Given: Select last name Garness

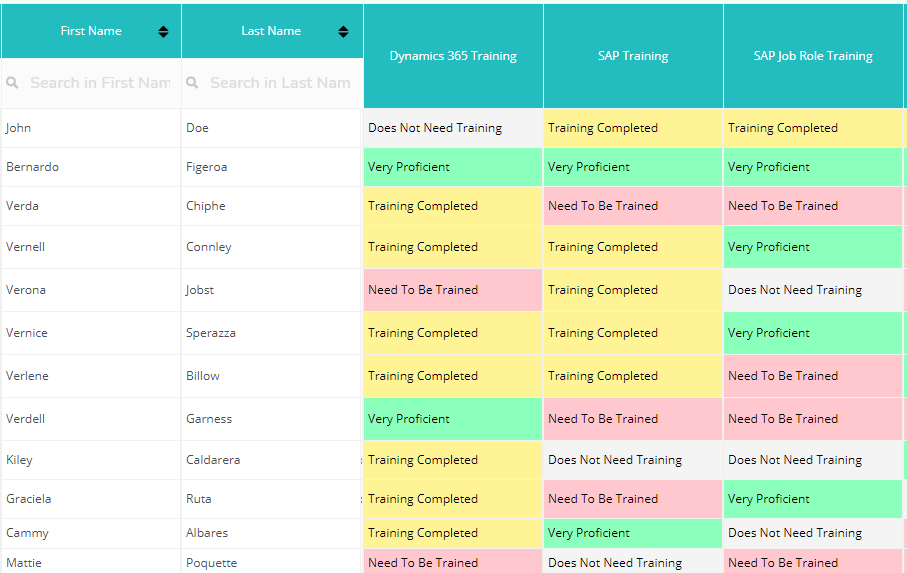Looking at the screenshot, I should click(209, 419).
